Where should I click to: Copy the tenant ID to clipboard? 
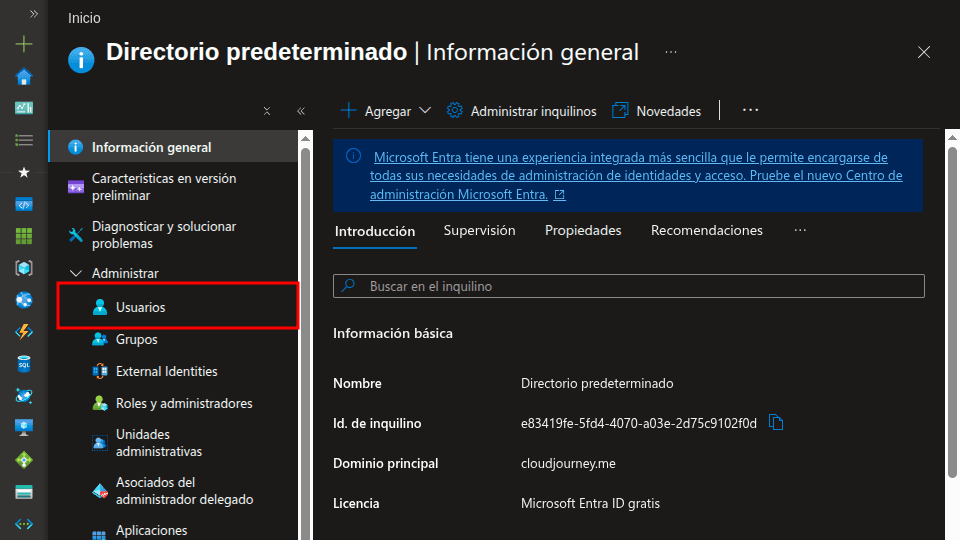tap(776, 423)
